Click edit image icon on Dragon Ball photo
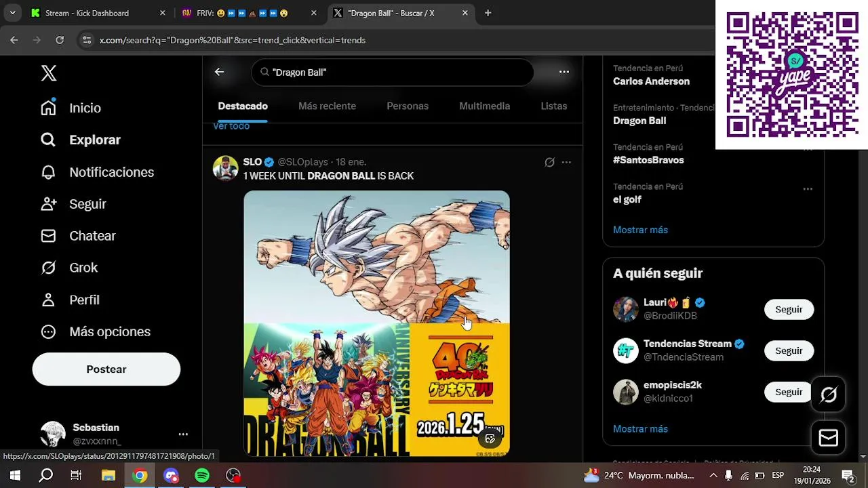868x488 pixels. pyautogui.click(x=490, y=439)
